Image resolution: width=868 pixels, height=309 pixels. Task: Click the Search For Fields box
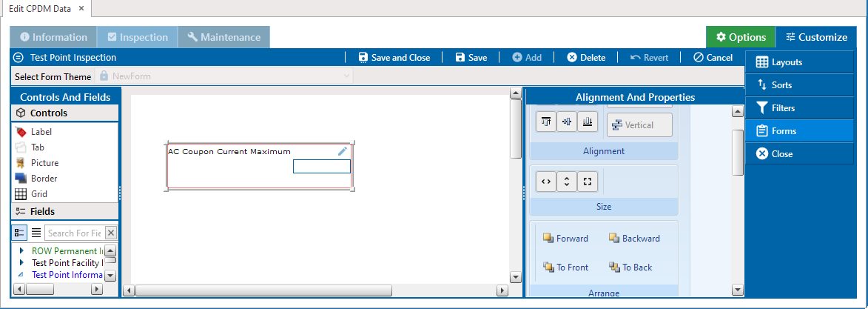point(74,233)
